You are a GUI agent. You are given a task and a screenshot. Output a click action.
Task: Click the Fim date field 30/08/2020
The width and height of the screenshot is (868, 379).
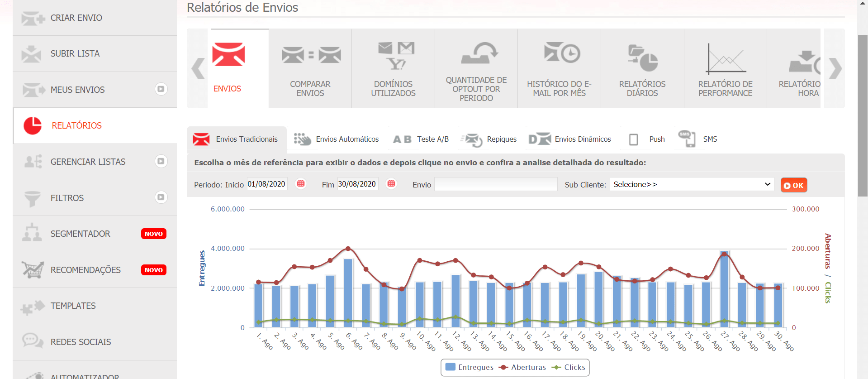pyautogui.click(x=357, y=184)
